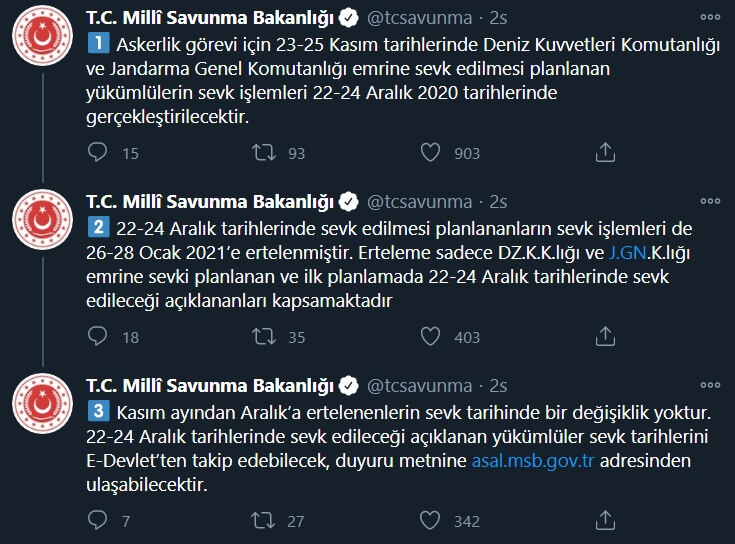Open more options menu on first tweet
Image resolution: width=735 pixels, height=544 pixels.
(x=709, y=18)
